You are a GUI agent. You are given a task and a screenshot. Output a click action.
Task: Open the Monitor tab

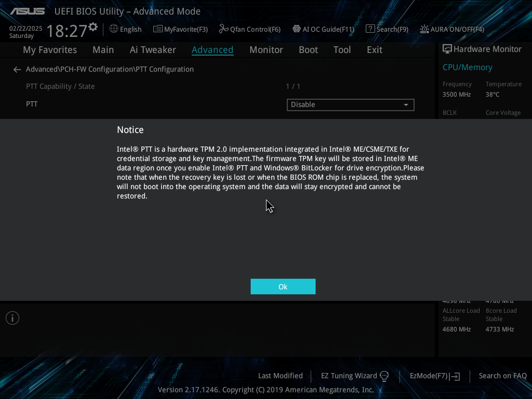266,50
